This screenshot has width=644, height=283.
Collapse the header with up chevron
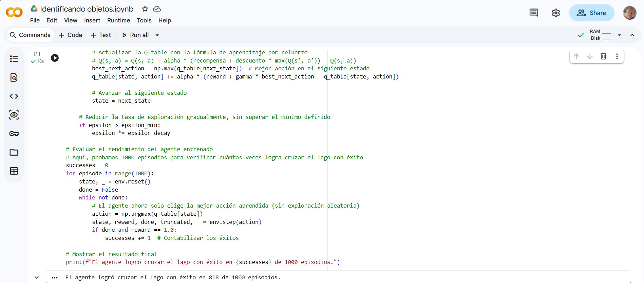coord(632,35)
